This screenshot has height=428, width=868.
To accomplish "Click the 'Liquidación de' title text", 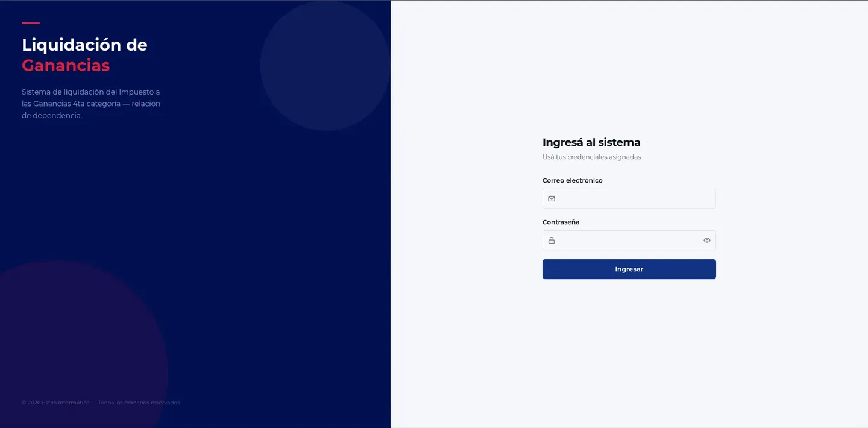I will (x=84, y=45).
